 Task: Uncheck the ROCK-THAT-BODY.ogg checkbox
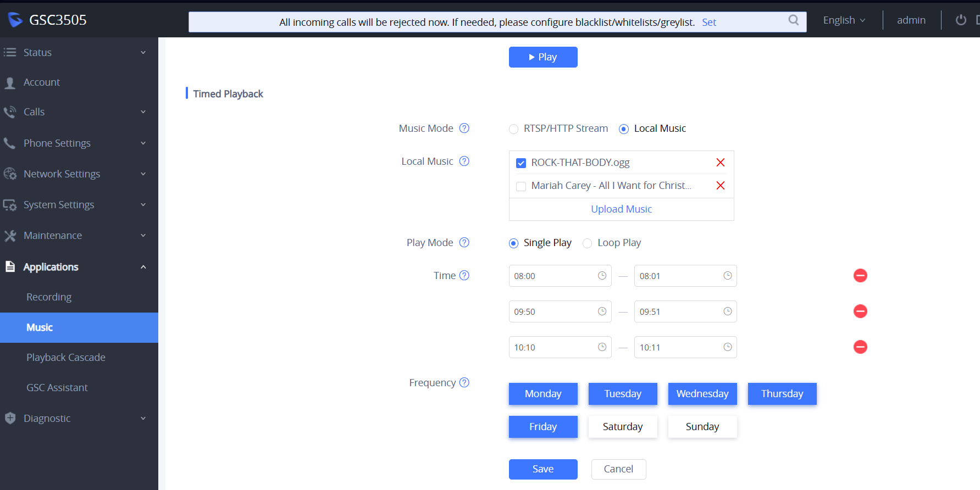521,163
